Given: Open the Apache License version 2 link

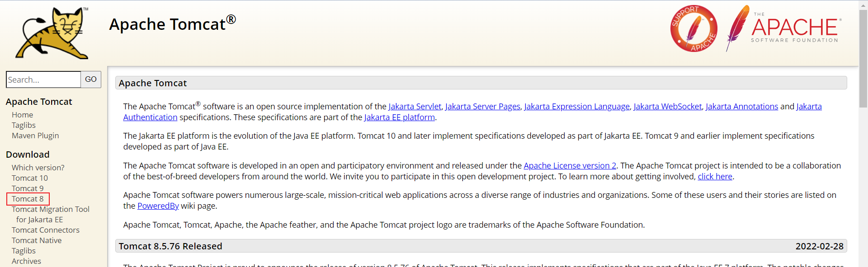Looking at the screenshot, I should 570,166.
